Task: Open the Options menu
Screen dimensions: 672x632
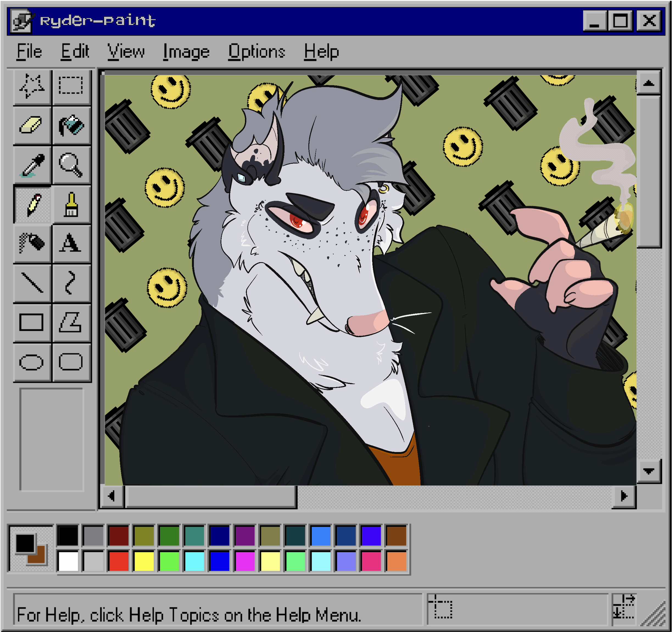Action: pos(256,52)
